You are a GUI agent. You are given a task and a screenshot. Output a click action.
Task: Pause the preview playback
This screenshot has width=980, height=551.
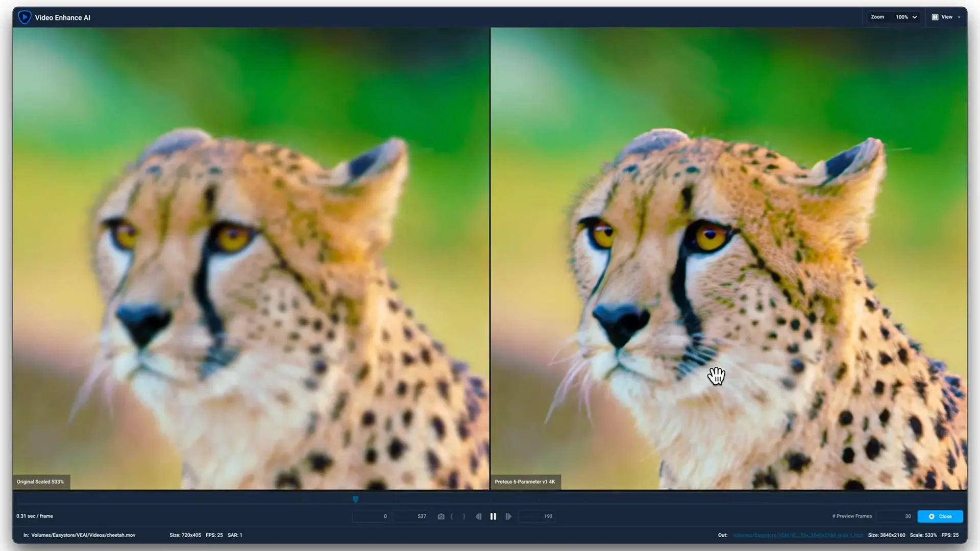493,516
